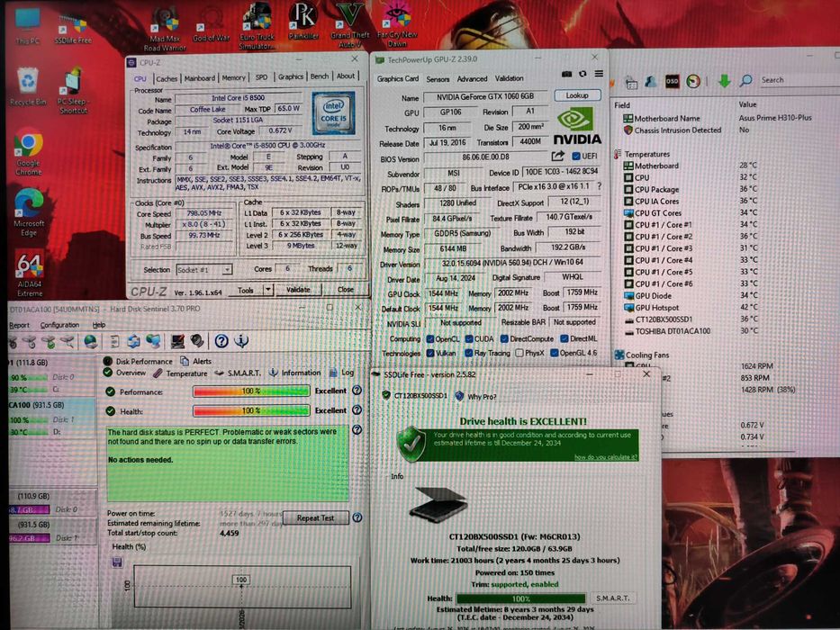Click the Lookup button in GPU-Z
Screen dimensions: 840x630
(577, 95)
